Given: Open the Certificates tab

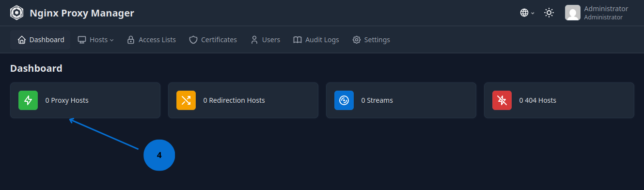Looking at the screenshot, I should [x=213, y=40].
